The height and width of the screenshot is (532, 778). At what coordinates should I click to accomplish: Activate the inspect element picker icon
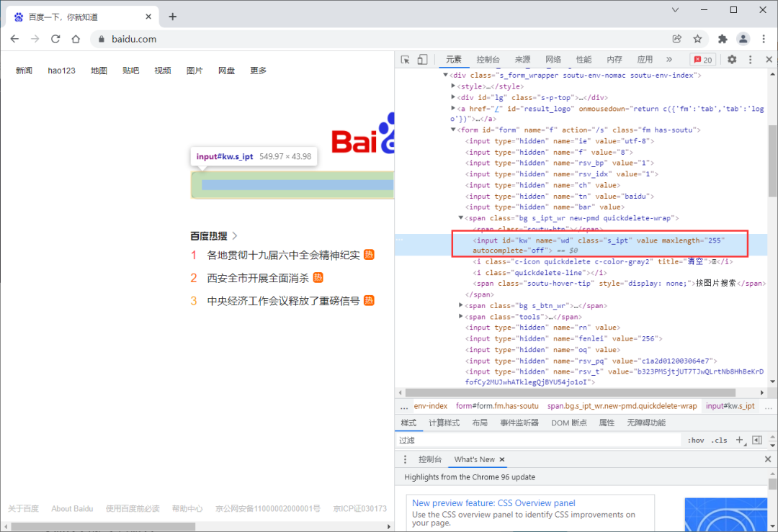(x=406, y=60)
